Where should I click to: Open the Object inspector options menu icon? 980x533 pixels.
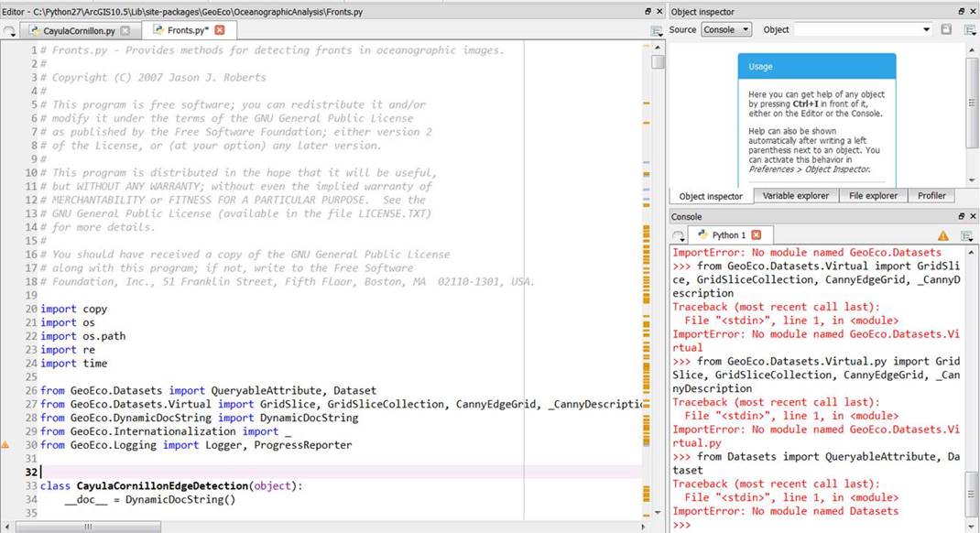click(x=969, y=29)
